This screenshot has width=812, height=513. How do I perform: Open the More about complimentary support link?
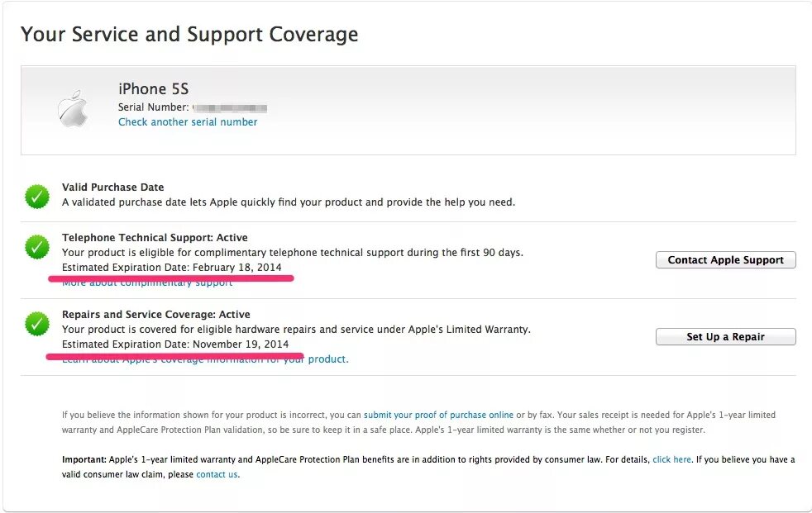click(147, 283)
